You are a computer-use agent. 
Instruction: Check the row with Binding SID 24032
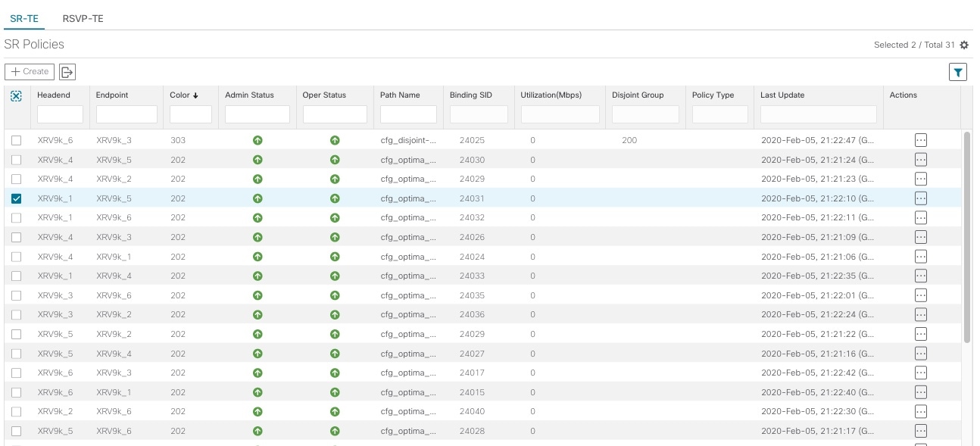[17, 218]
